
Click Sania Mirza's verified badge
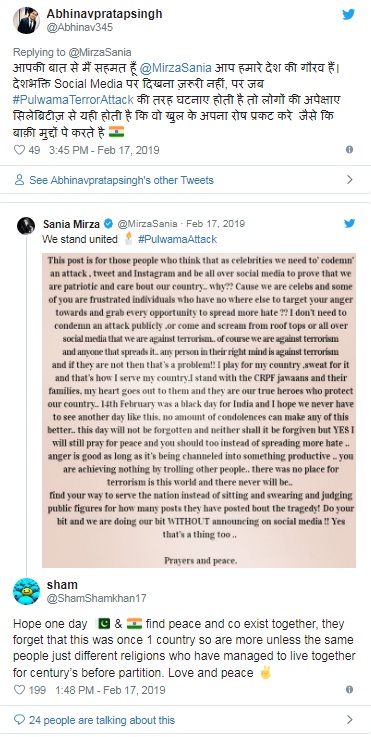[x=108, y=223]
